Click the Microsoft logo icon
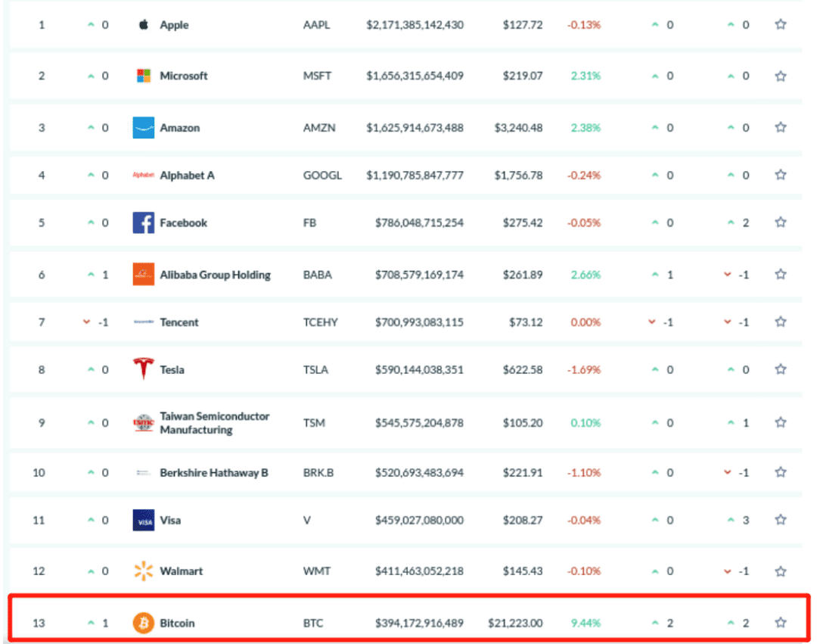817x644 pixels. [x=143, y=76]
